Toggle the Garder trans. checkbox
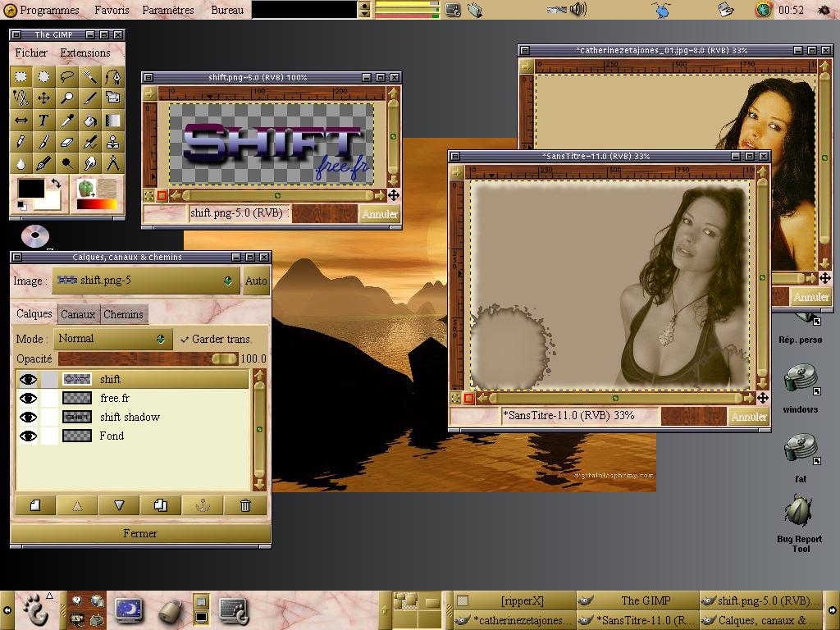The image size is (840, 630). pyautogui.click(x=185, y=339)
